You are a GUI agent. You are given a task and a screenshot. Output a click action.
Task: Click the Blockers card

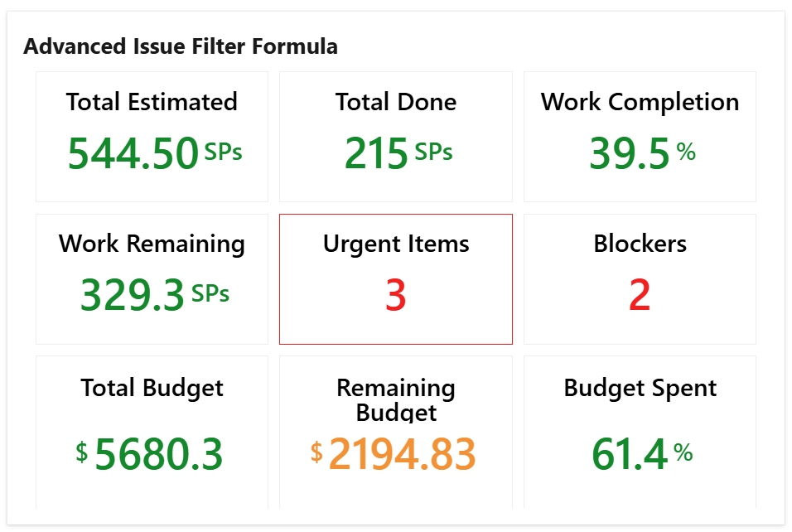pyautogui.click(x=640, y=278)
